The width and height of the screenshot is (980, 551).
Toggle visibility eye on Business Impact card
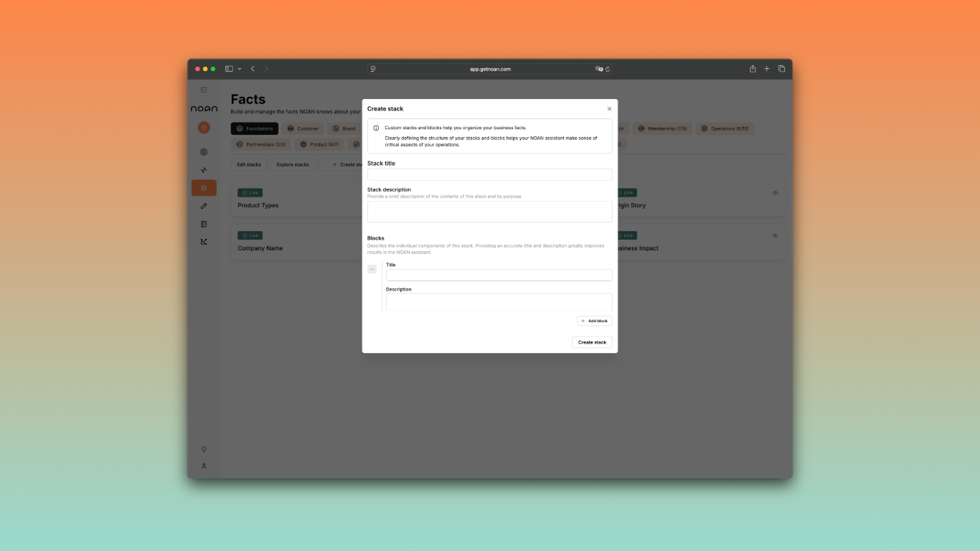pos(775,235)
